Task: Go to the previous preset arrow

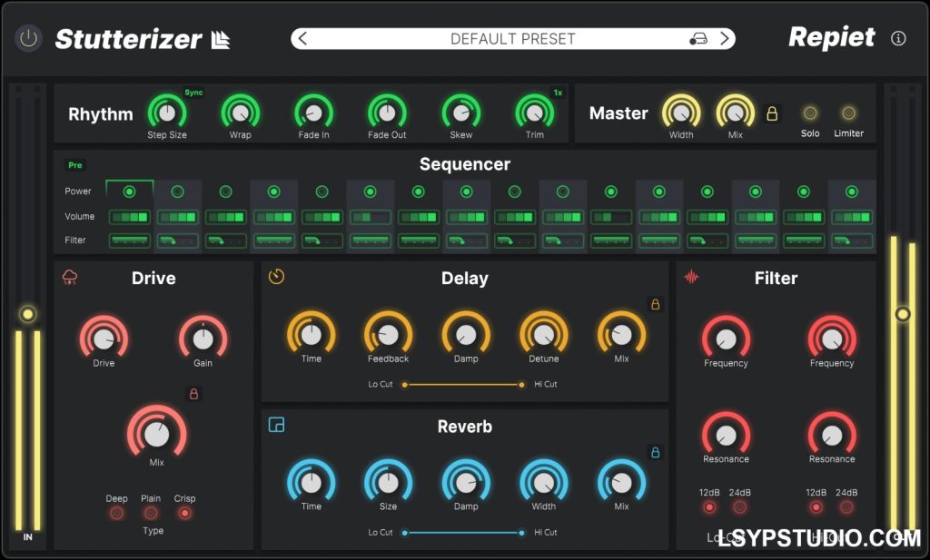Action: 302,39
